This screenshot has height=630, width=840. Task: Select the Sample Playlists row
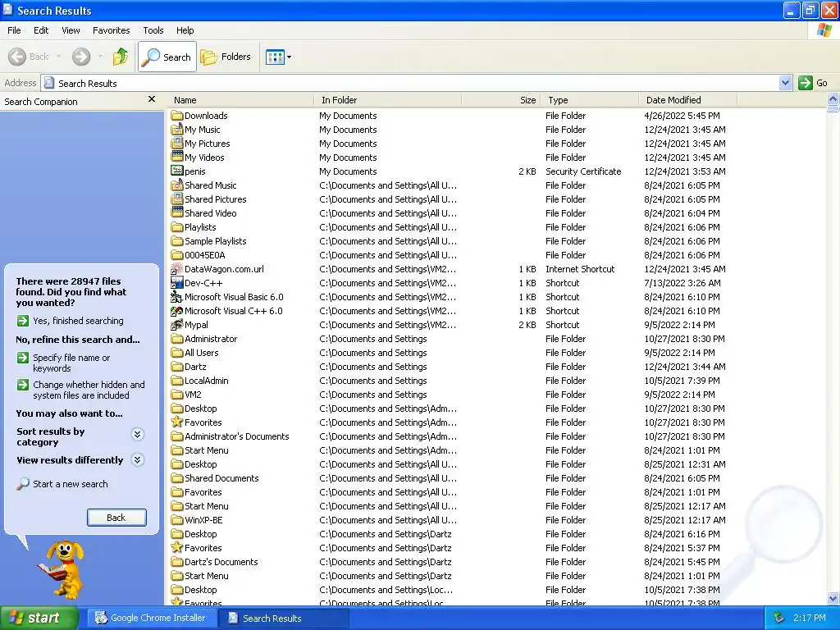[x=454, y=241]
